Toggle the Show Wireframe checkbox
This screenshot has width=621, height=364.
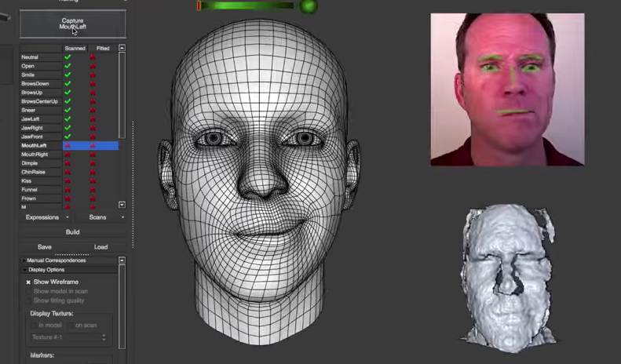(x=28, y=282)
